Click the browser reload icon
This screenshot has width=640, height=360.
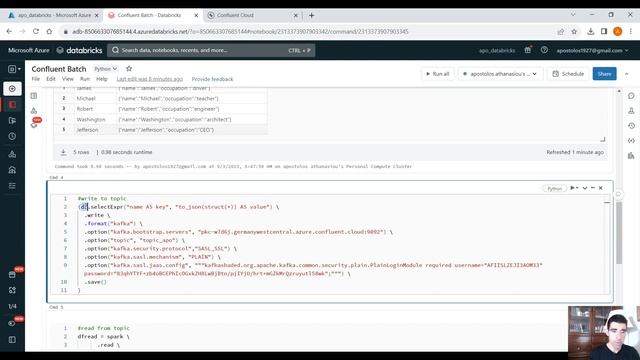36,31
